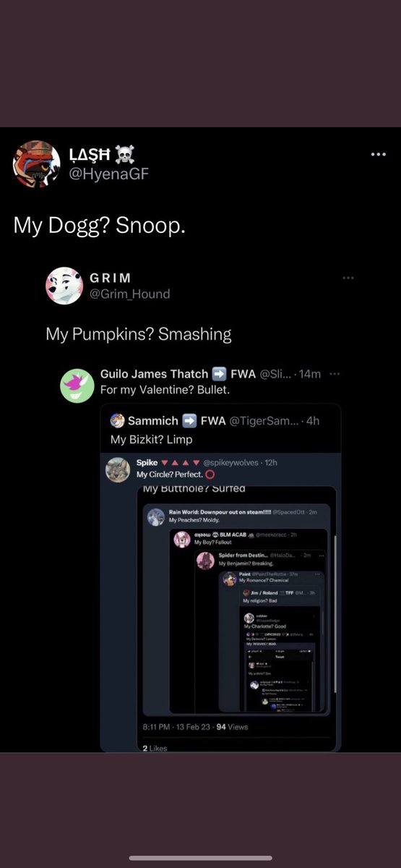Image resolution: width=401 pixels, height=868 pixels.
Task: Tap the @Grim_Hound username
Action: point(128,293)
